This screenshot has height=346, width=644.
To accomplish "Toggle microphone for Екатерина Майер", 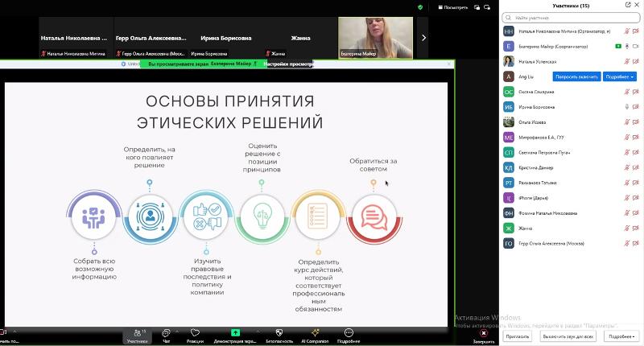I will (626, 46).
